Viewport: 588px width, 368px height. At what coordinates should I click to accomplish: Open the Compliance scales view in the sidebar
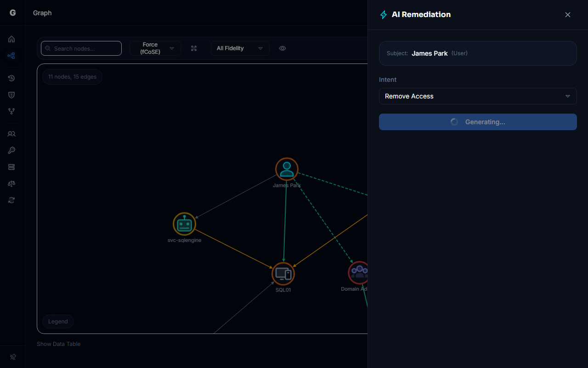(11, 183)
